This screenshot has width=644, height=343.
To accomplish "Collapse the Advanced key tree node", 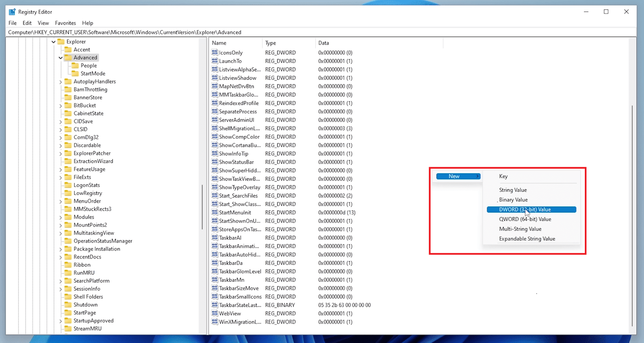I will point(61,58).
